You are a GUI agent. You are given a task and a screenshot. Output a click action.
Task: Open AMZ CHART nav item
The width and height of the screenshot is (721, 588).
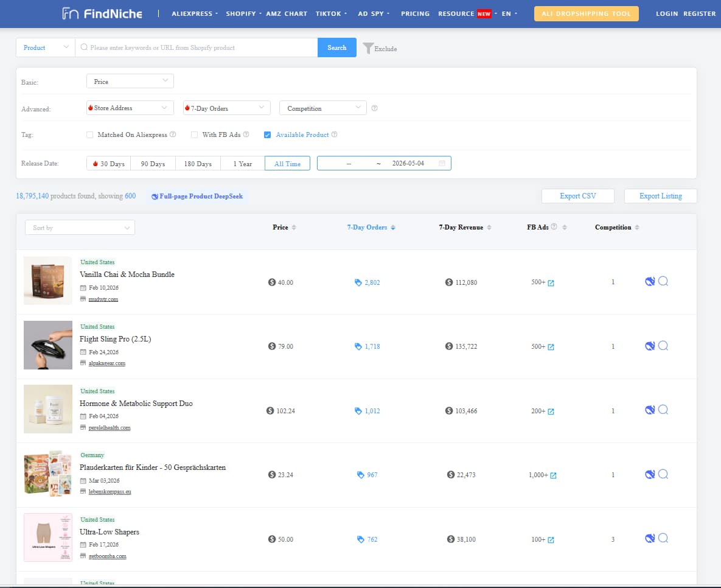click(287, 14)
